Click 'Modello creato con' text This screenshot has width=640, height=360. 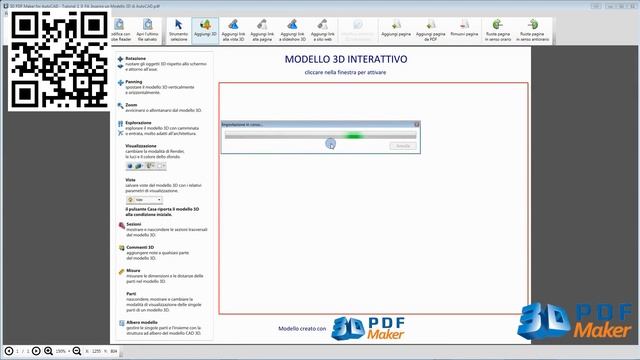[x=302, y=328]
